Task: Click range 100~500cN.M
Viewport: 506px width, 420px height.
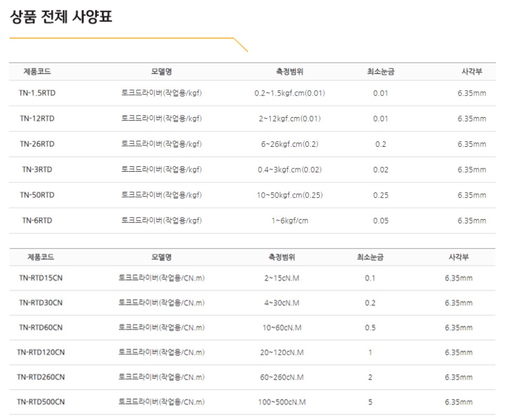Action: [x=282, y=402]
